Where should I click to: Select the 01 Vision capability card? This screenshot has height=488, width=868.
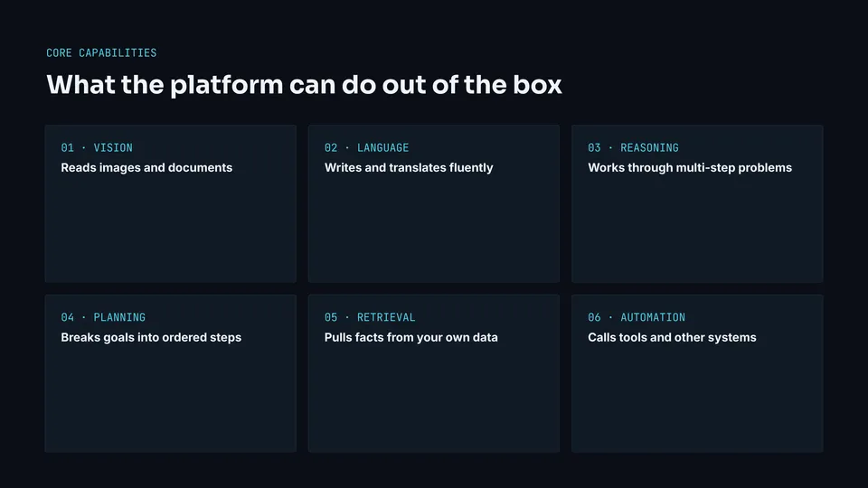[x=171, y=203]
